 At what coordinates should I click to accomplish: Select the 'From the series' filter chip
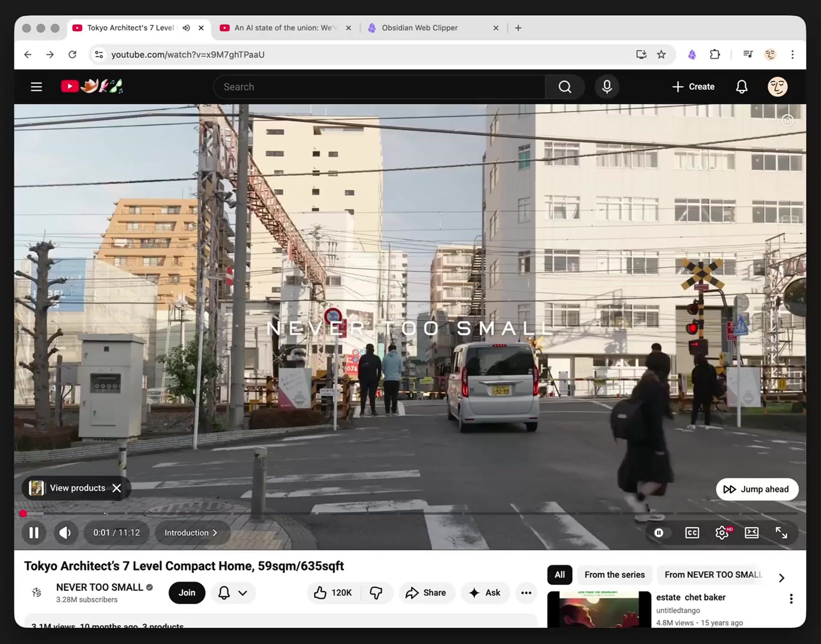pyautogui.click(x=614, y=575)
